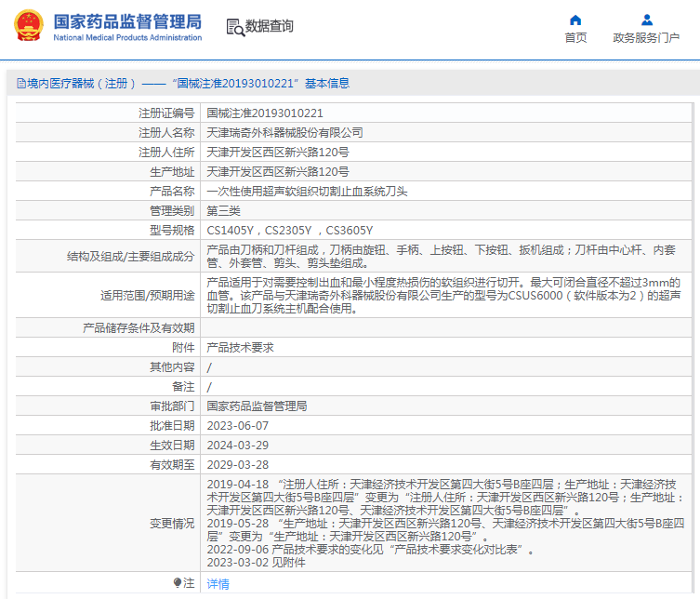Click the 政务服务门户 label
The height and width of the screenshot is (599, 700).
(x=646, y=37)
